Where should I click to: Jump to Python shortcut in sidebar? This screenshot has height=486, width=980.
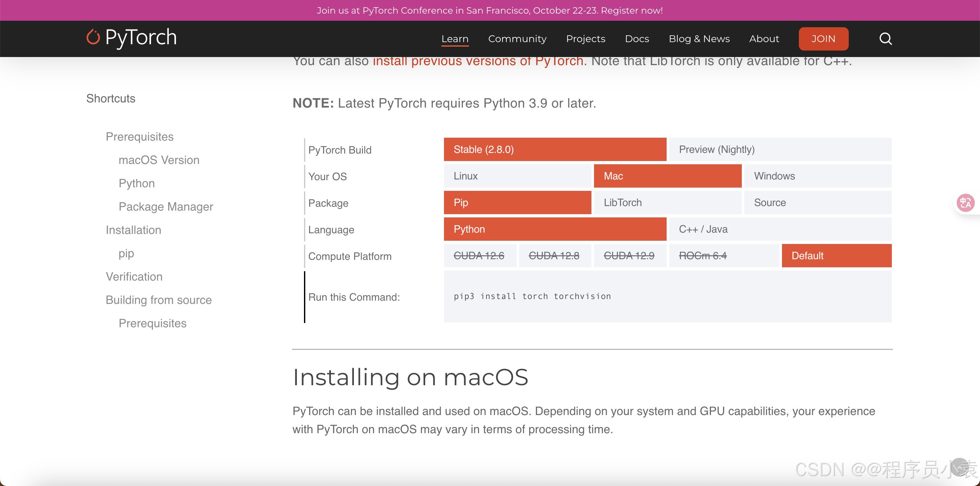tap(136, 183)
